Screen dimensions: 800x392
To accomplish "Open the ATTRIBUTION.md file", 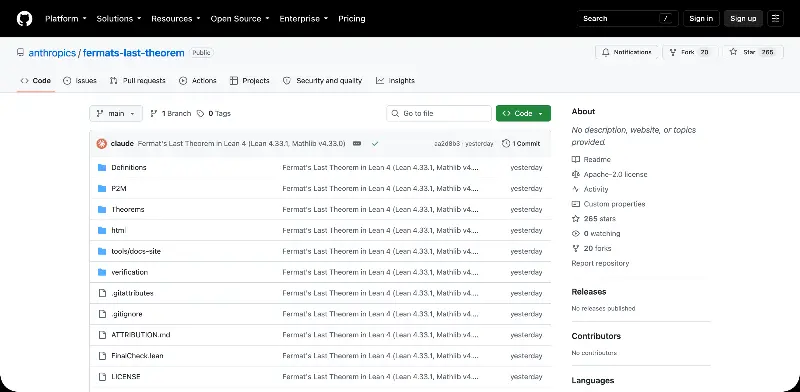I will click(x=141, y=335).
